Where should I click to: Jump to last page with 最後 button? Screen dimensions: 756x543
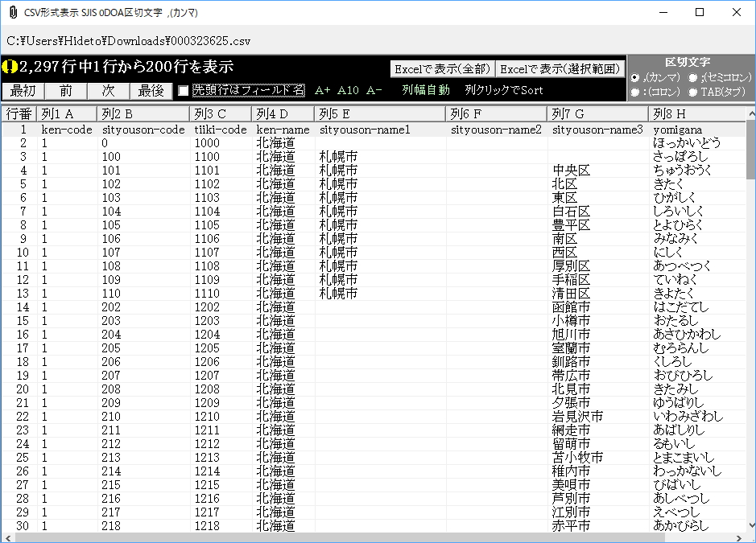pos(149,91)
